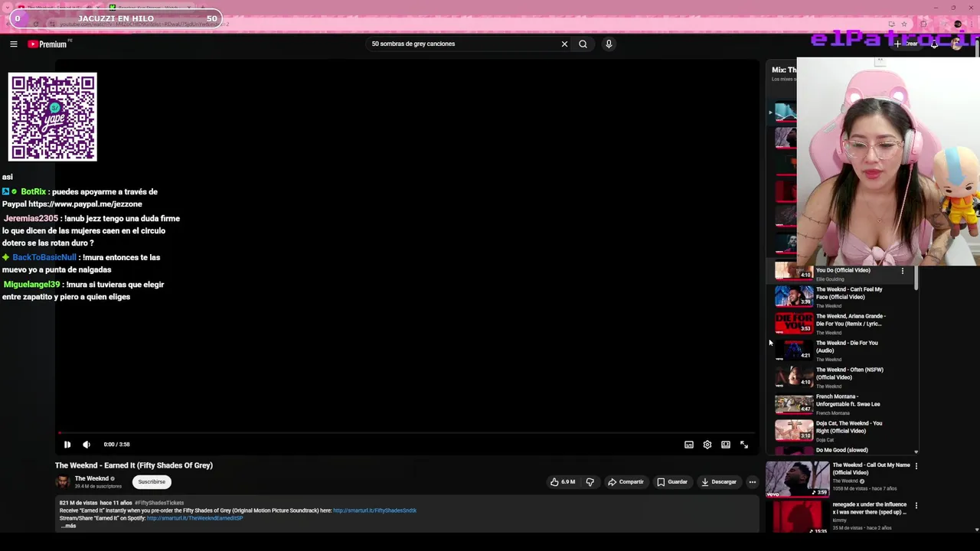Screen dimensions: 980x551
Task: Enter fullscreen on the video player
Action: (x=744, y=445)
